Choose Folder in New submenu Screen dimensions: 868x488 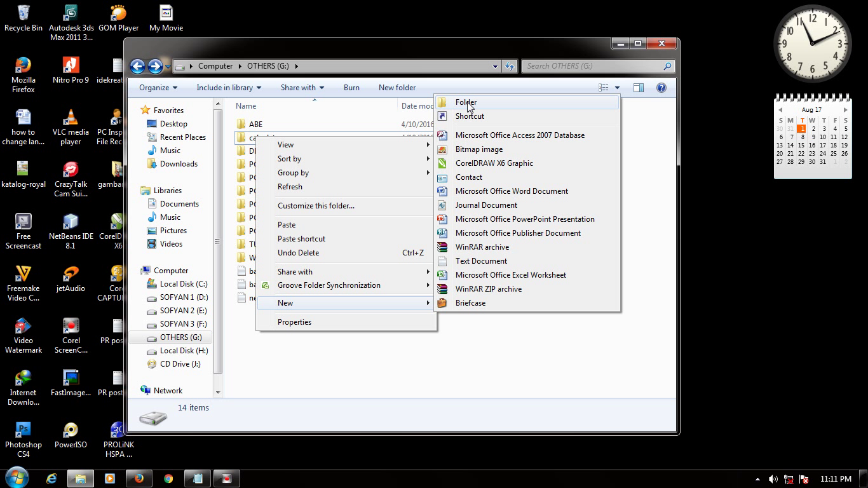tap(527, 102)
